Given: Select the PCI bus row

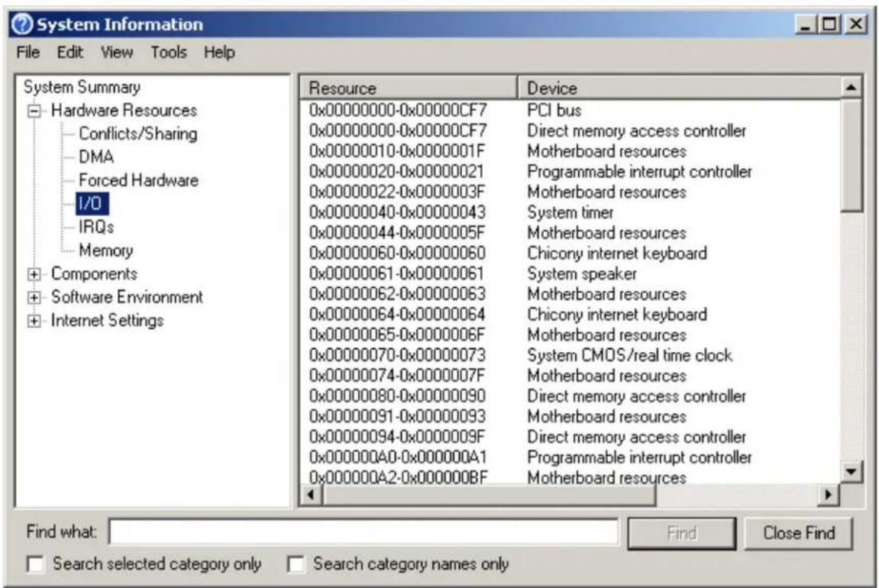Looking at the screenshot, I should point(570,110).
